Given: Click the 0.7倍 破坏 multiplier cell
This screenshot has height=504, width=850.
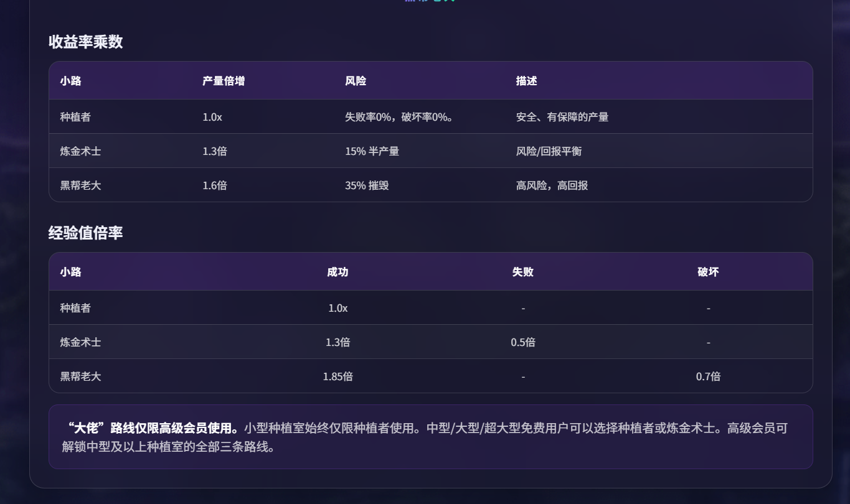Looking at the screenshot, I should pos(708,376).
